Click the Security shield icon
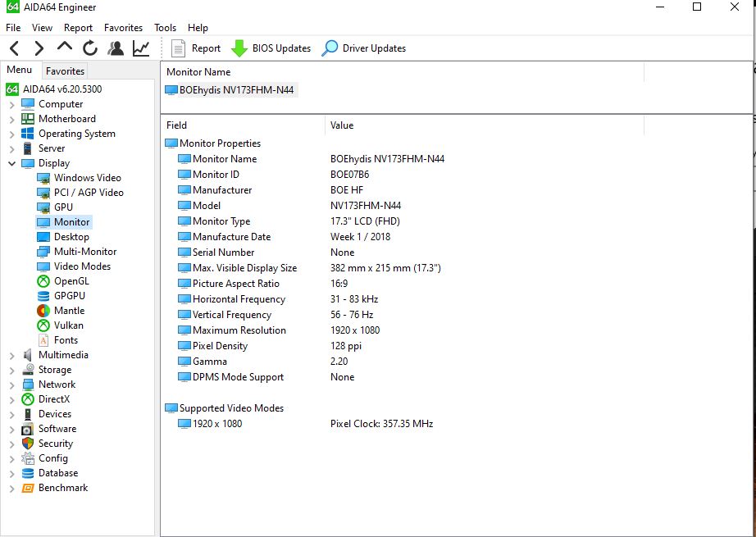This screenshot has height=537, width=756. [28, 444]
